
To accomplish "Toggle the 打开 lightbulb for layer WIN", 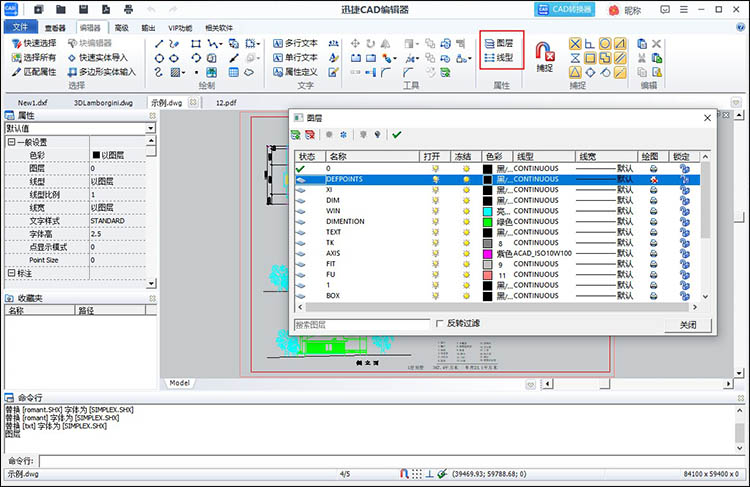I will pos(435,211).
